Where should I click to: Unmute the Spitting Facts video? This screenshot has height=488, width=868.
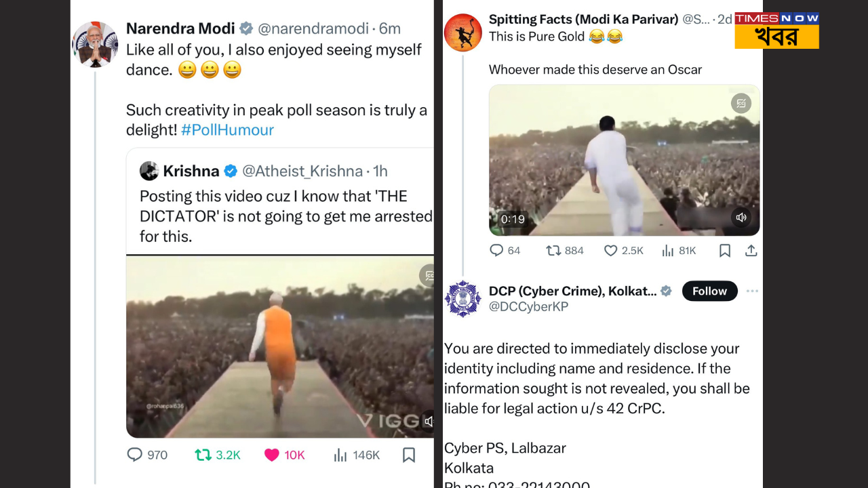click(x=741, y=218)
